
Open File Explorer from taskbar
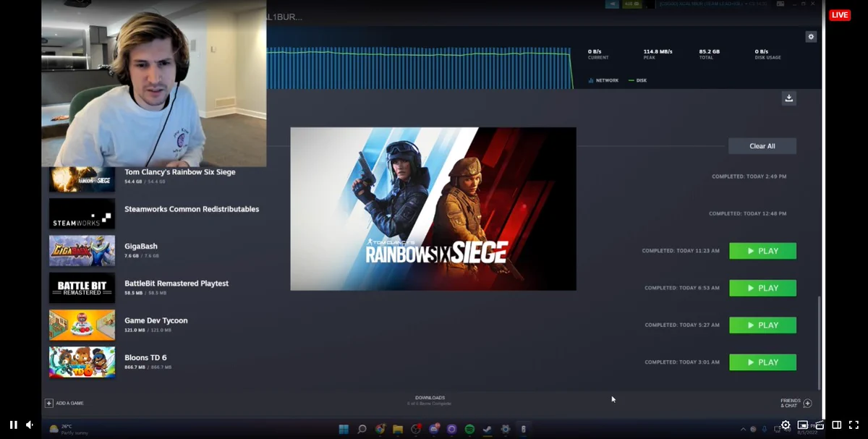tap(398, 429)
